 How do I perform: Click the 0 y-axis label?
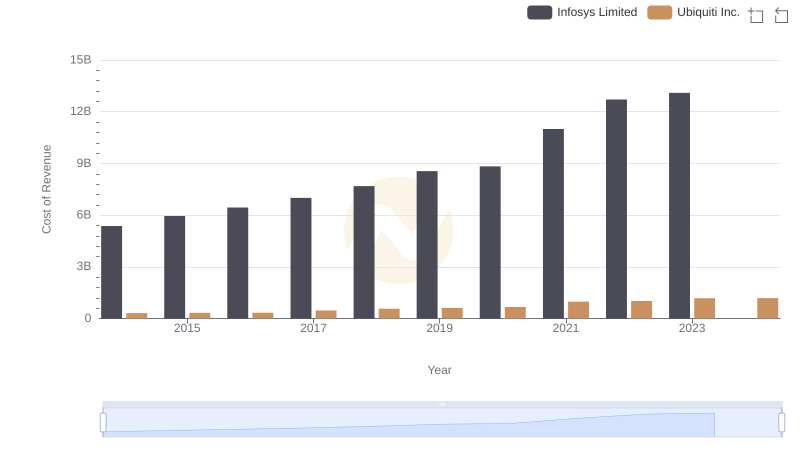88,318
